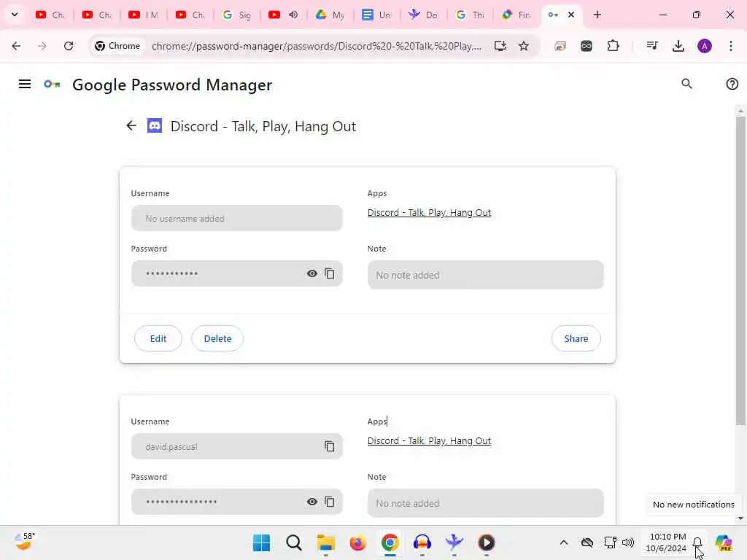Click the david.pascual username field
This screenshot has width=747, height=560.
[237, 446]
